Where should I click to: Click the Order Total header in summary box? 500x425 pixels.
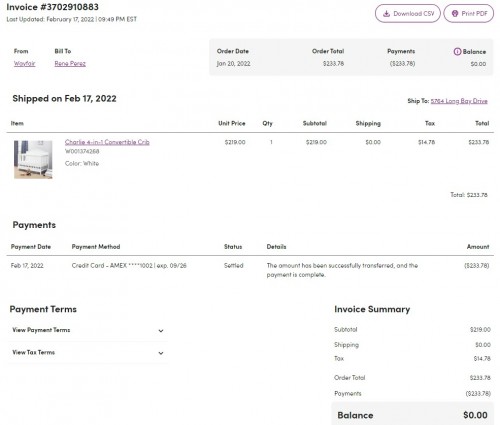[328, 51]
